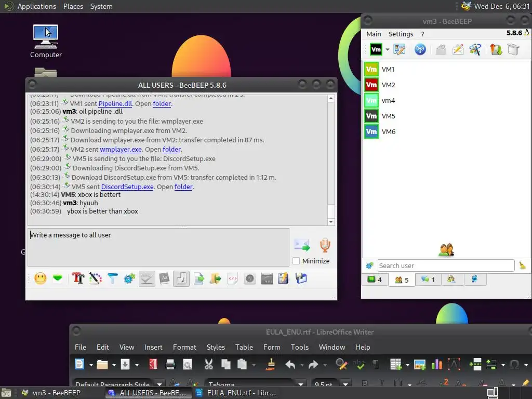Click the blue floppy save chat icon
This screenshot has width=532, height=399.
coord(301,278)
